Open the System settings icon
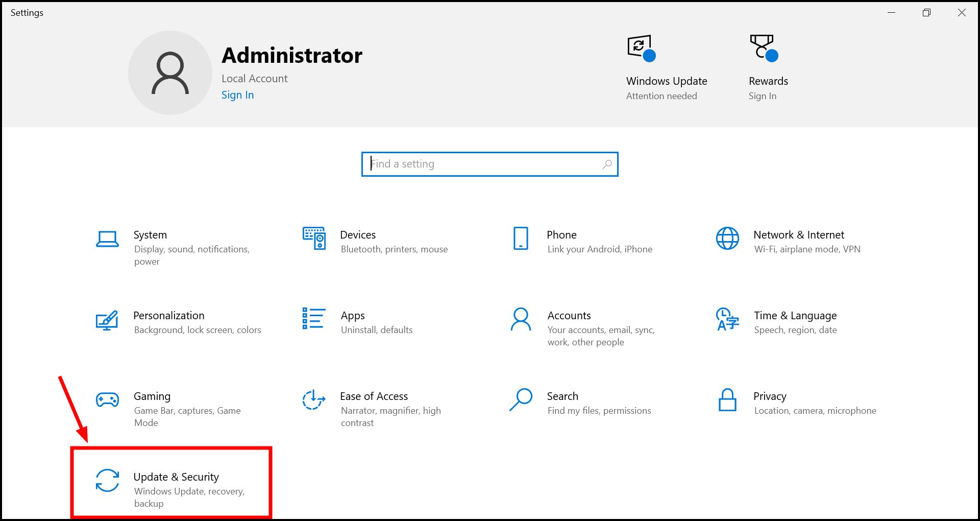The height and width of the screenshot is (521, 980). [x=107, y=239]
